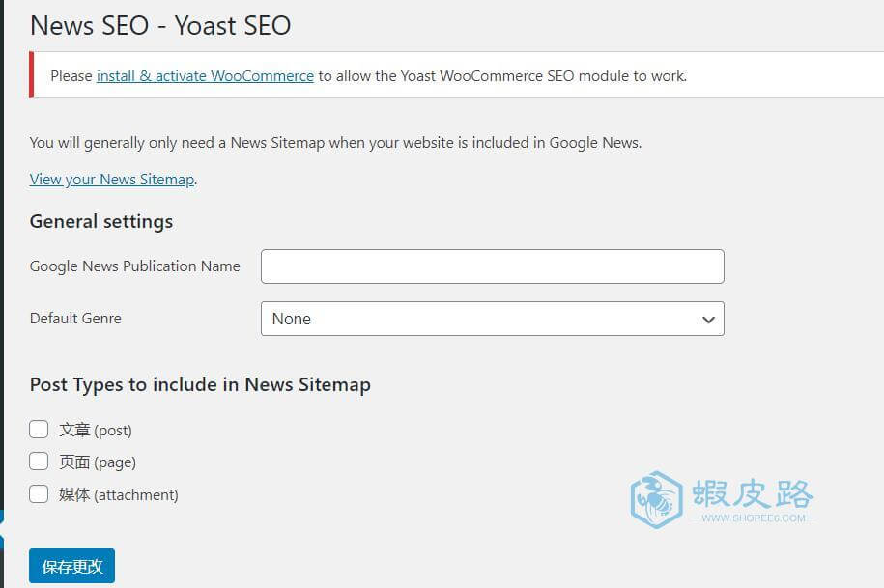The height and width of the screenshot is (588, 884).
Task: Click the 媒体 (attachment) label text
Action: tap(119, 495)
